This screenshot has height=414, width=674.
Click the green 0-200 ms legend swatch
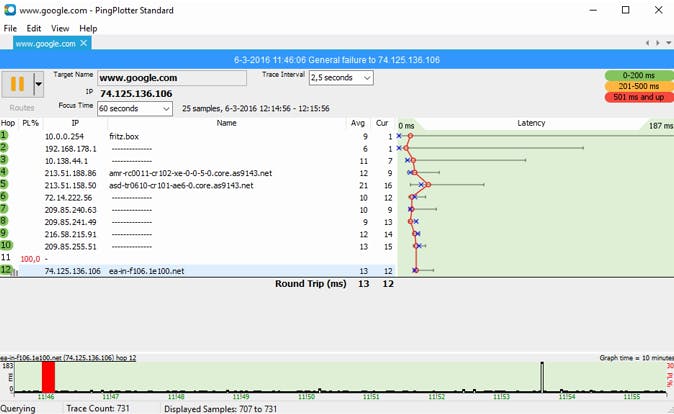tap(639, 75)
